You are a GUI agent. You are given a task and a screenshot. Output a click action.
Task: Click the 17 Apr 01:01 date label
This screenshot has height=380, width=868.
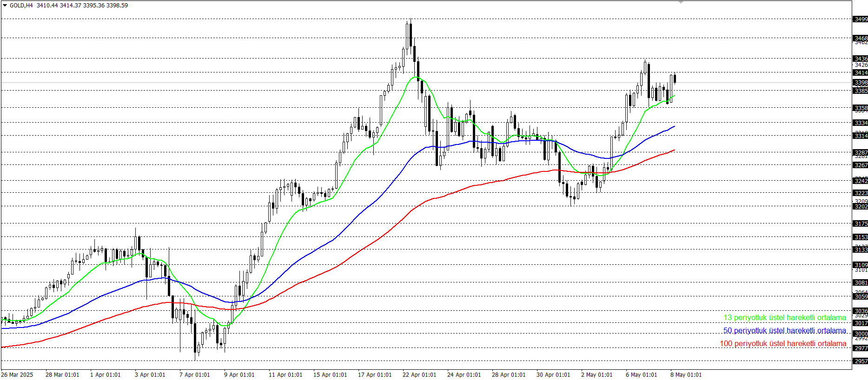[x=375, y=375]
